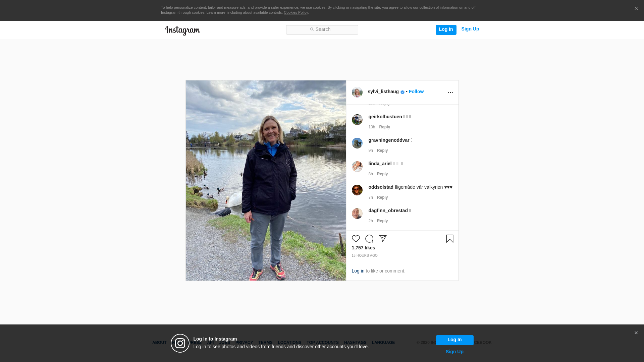
Task: Open the Cookies Policy link
Action: click(296, 12)
